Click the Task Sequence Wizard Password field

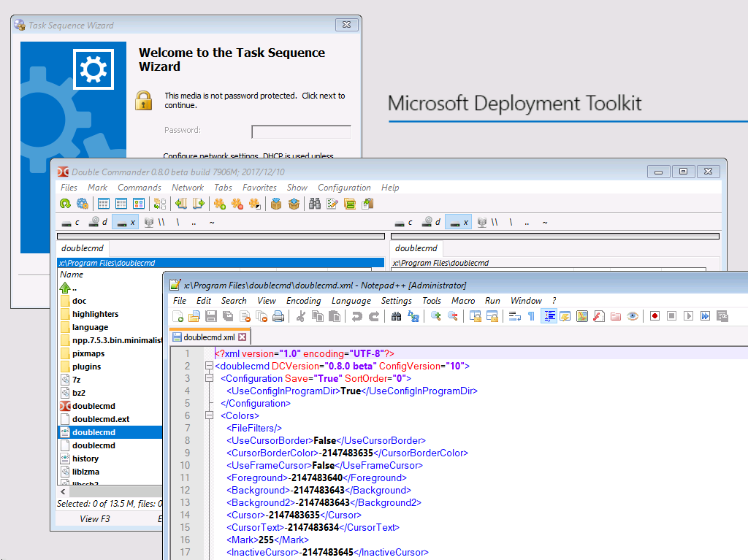coord(301,131)
